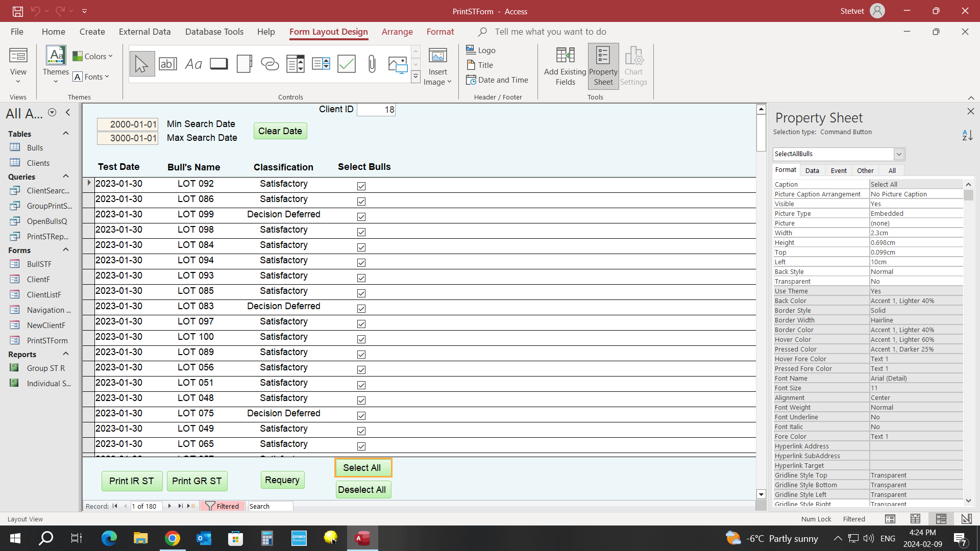Viewport: 980px width, 551px height.
Task: Sort properties alphabetically in Property Sheet
Action: [967, 135]
